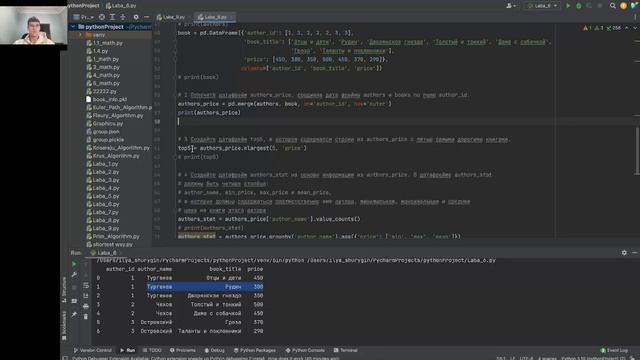Viewport: 640px width, 360px height.
Task: Open the TODO tool window
Action: (x=152, y=350)
